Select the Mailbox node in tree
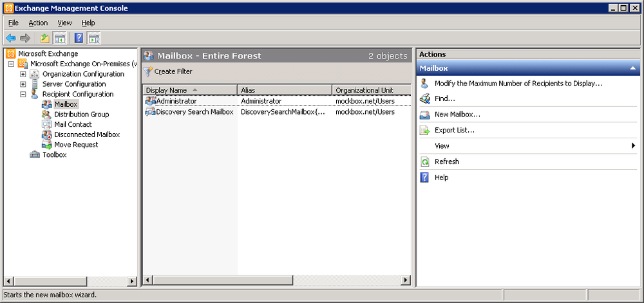This screenshot has width=644, height=303. click(x=66, y=104)
